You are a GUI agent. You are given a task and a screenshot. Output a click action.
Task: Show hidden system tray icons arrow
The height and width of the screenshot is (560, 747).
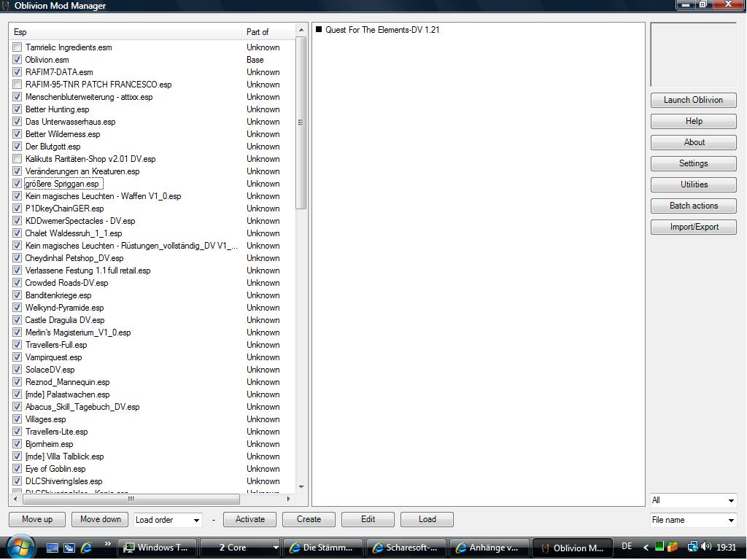(x=646, y=547)
